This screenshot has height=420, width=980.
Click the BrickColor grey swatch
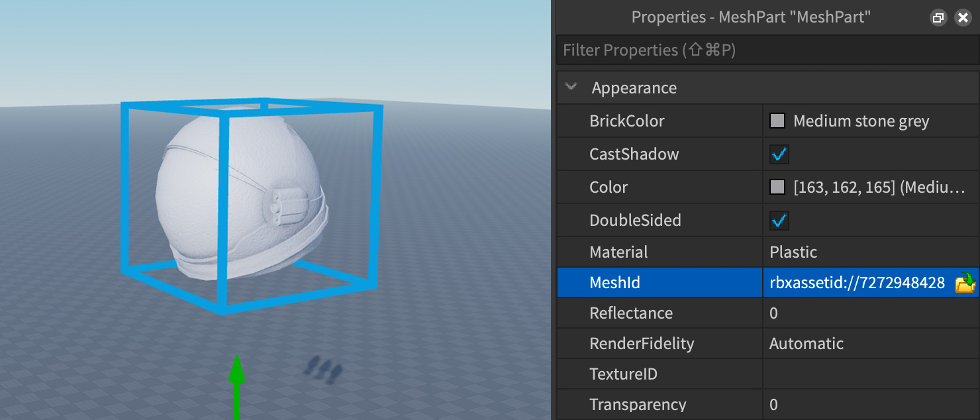(x=777, y=121)
